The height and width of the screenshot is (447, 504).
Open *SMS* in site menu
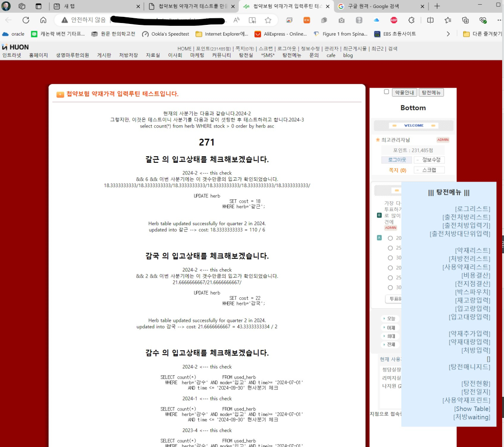point(268,55)
